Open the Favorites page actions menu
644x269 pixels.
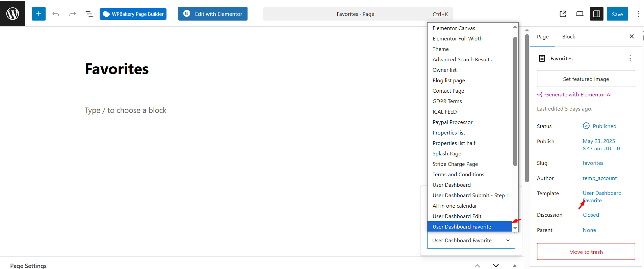(x=630, y=58)
